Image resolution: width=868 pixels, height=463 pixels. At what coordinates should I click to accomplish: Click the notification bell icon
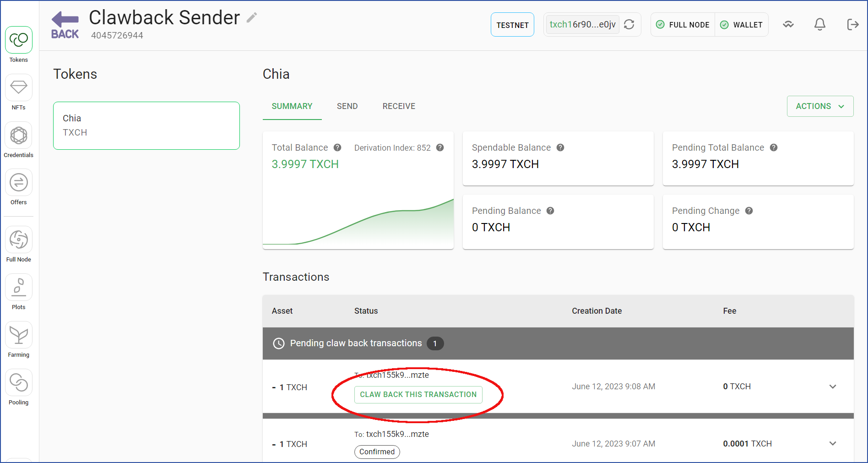(820, 24)
